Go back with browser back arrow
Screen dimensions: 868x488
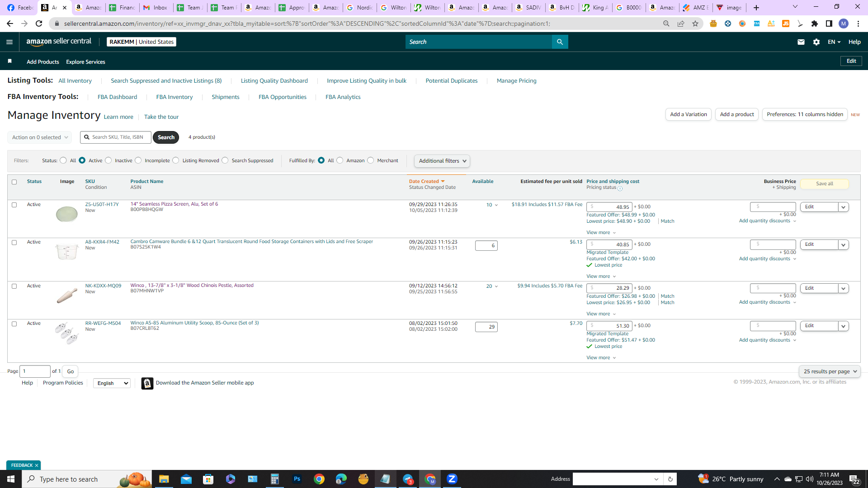(10, 23)
